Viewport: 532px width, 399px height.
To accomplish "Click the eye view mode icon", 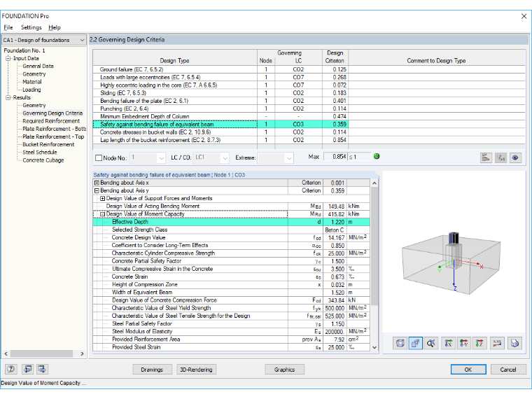I will tap(515, 157).
